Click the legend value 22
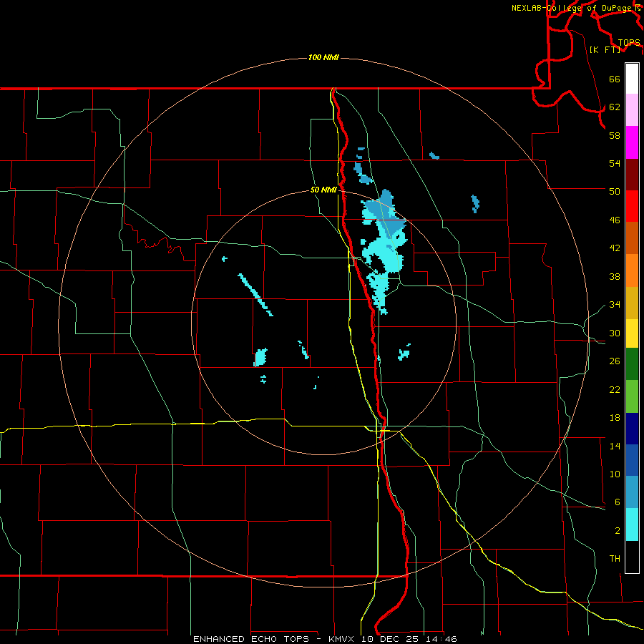644x644 pixels. tap(615, 389)
